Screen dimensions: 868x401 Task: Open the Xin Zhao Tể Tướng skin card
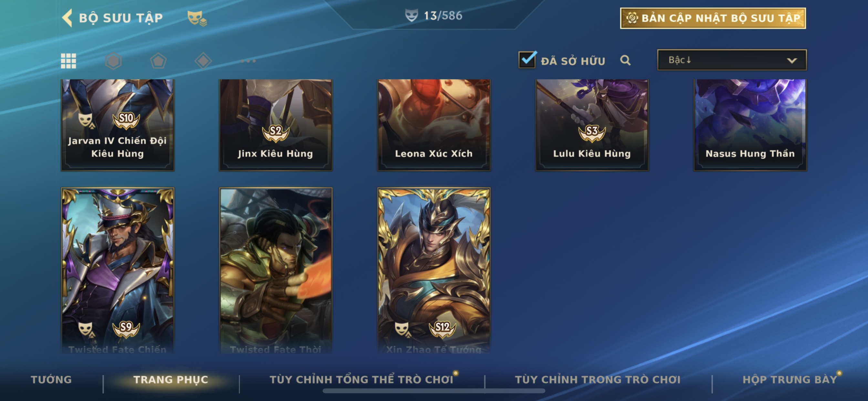pyautogui.click(x=434, y=271)
